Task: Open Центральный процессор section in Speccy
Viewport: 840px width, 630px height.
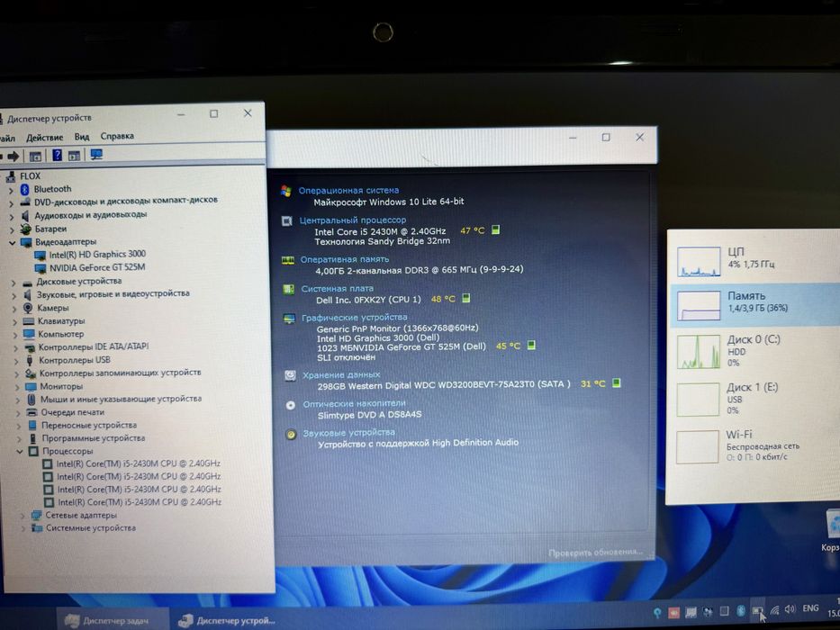Action: pyautogui.click(x=353, y=220)
